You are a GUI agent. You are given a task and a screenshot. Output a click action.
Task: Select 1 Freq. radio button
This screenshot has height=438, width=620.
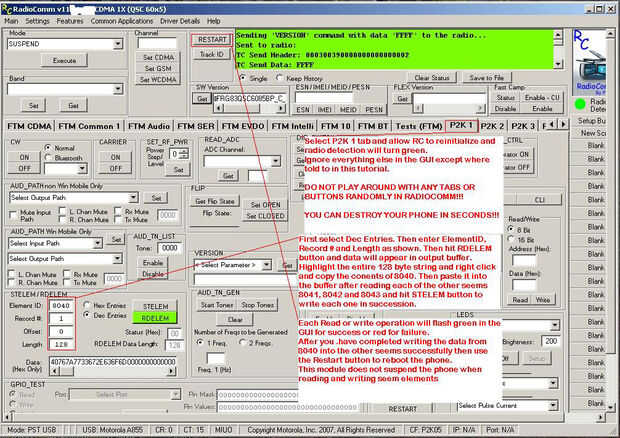tap(200, 342)
